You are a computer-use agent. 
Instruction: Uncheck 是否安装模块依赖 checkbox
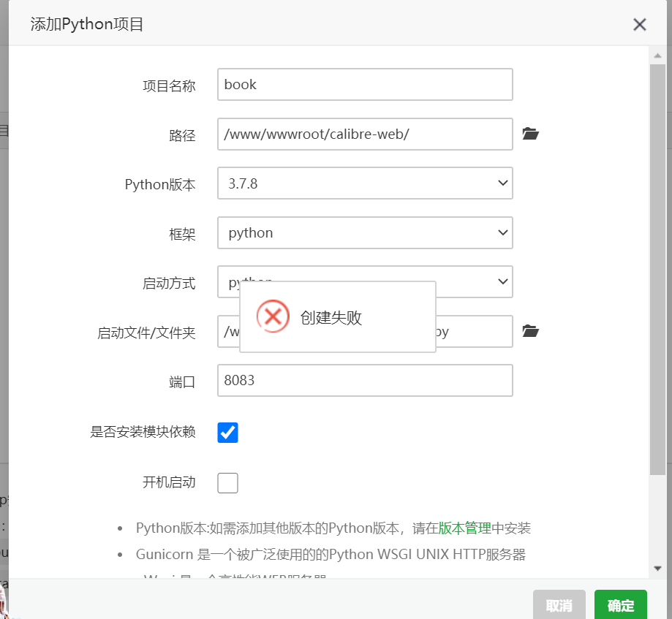point(227,433)
